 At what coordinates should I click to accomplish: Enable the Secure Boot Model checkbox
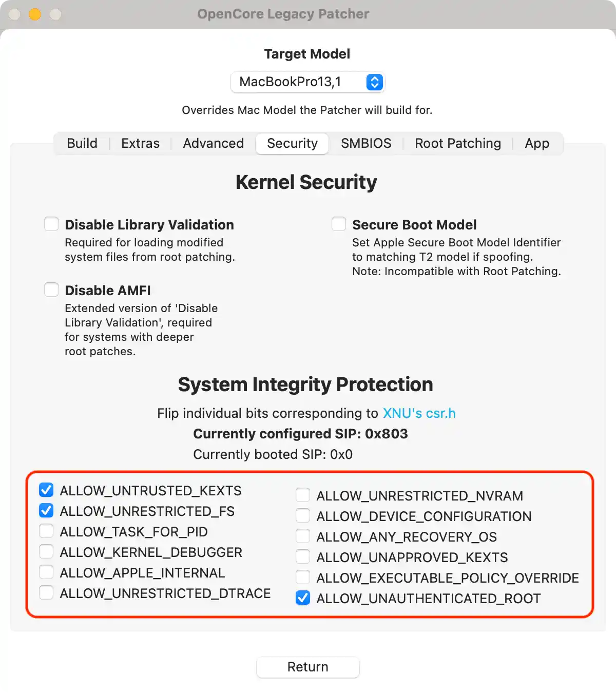339,224
